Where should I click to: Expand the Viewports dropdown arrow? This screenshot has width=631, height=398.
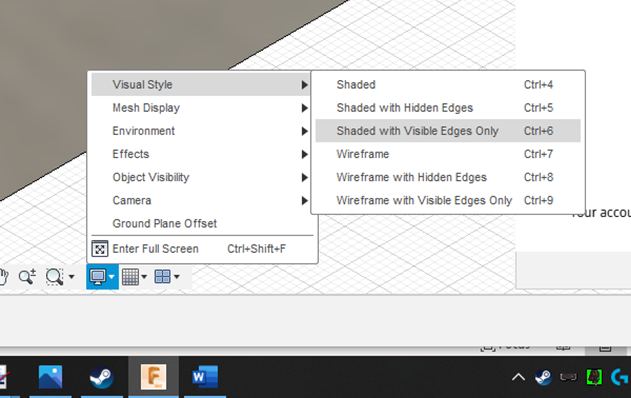176,277
